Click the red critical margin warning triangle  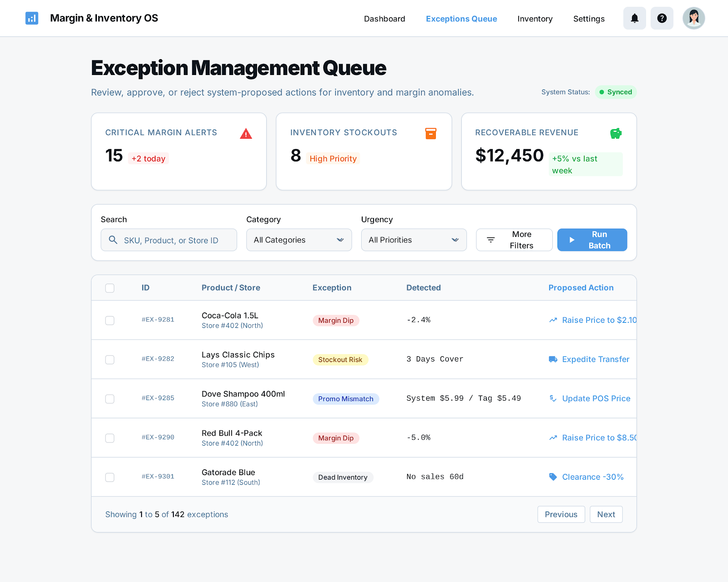pyautogui.click(x=246, y=134)
